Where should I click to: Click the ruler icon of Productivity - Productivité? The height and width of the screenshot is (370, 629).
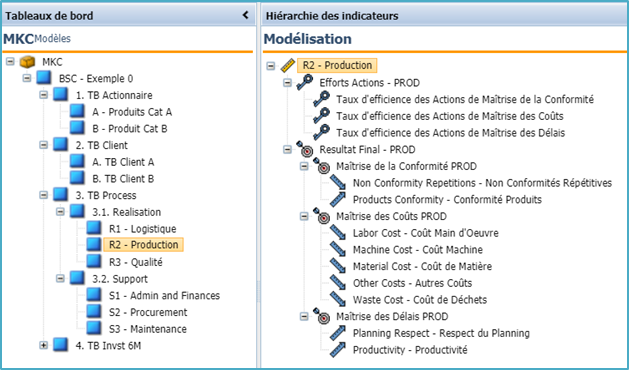(x=338, y=349)
